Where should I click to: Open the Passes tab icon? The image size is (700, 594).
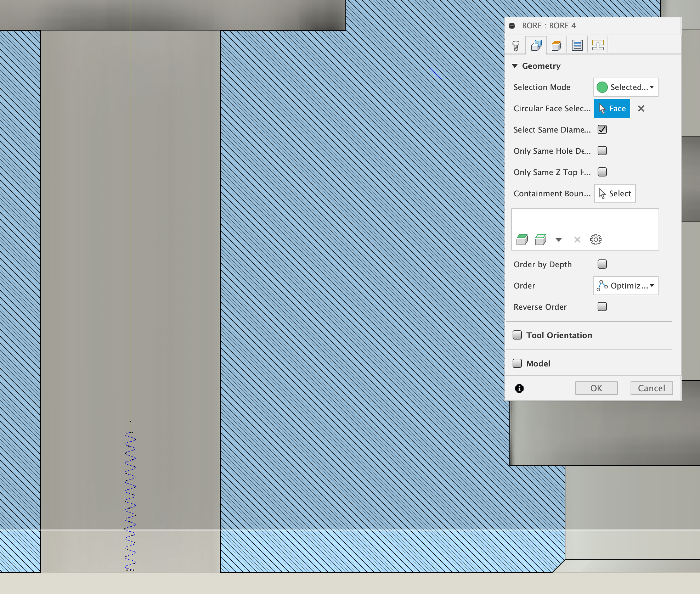tap(577, 44)
